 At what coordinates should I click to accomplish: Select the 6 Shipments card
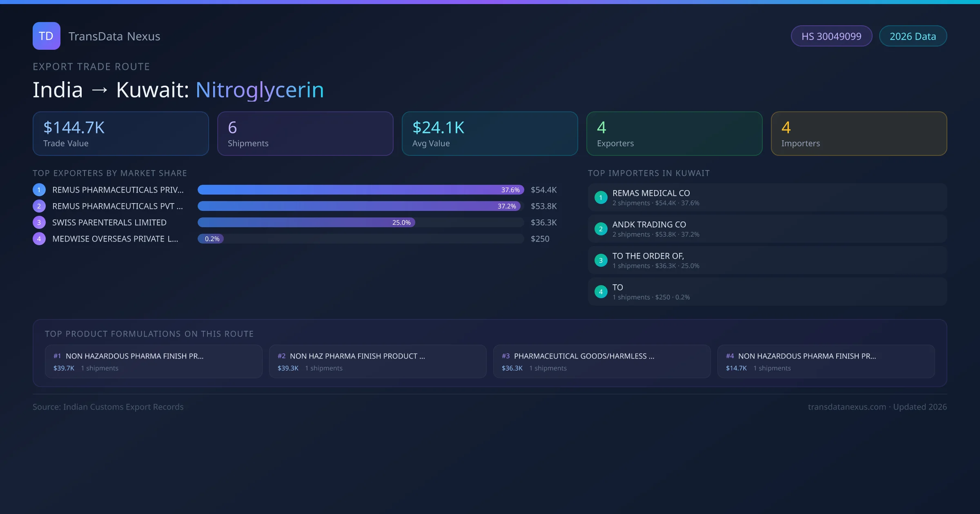(305, 134)
